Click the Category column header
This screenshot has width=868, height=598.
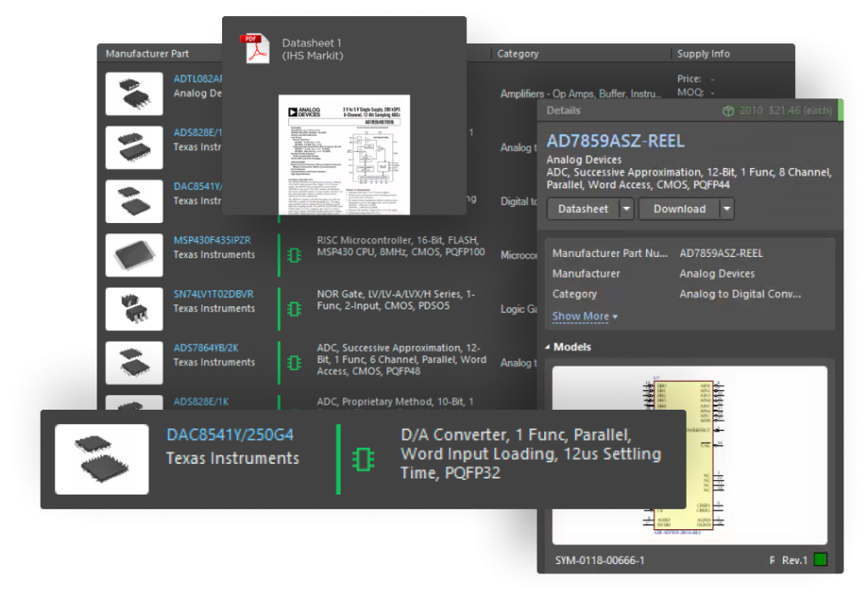click(517, 53)
